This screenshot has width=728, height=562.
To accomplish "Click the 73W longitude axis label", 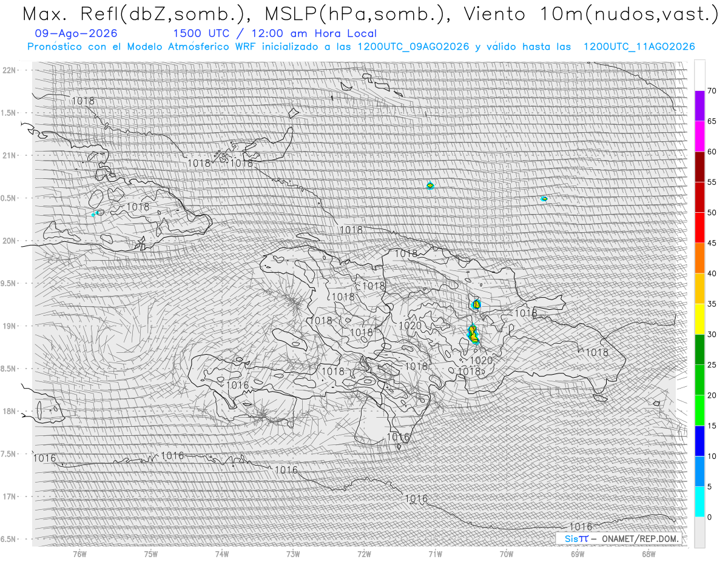I will pyautogui.click(x=293, y=554).
